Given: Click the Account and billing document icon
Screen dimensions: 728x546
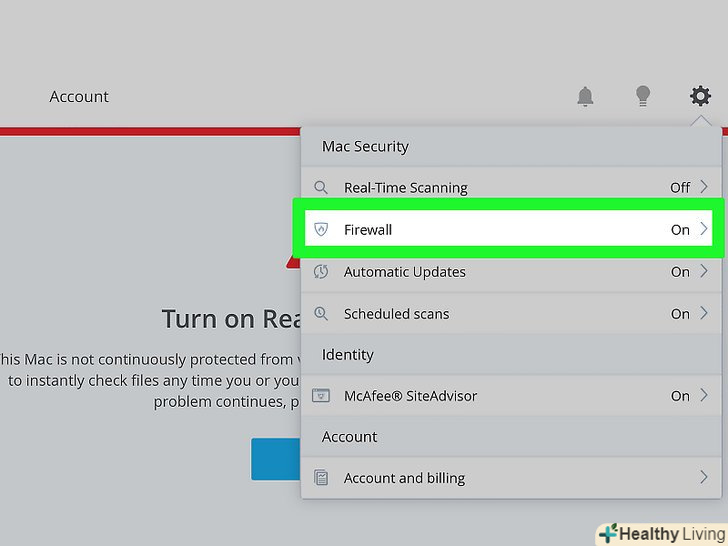Looking at the screenshot, I should tap(321, 478).
